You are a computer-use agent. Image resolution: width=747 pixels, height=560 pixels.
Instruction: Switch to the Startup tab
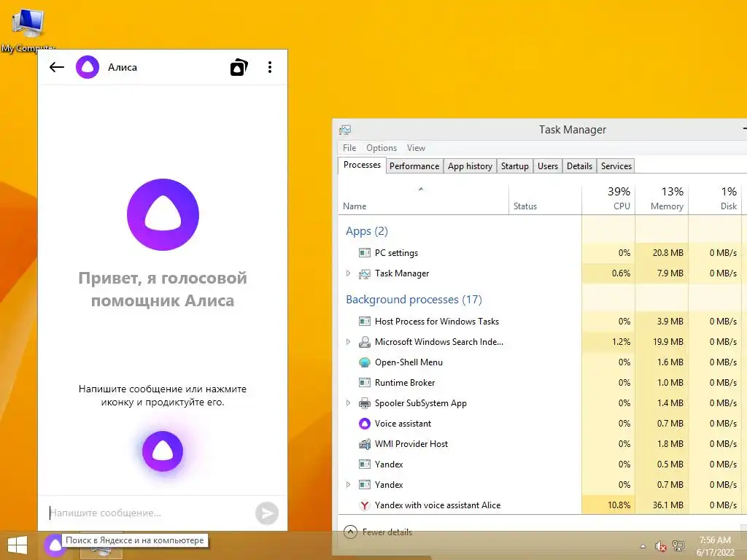[x=514, y=166]
